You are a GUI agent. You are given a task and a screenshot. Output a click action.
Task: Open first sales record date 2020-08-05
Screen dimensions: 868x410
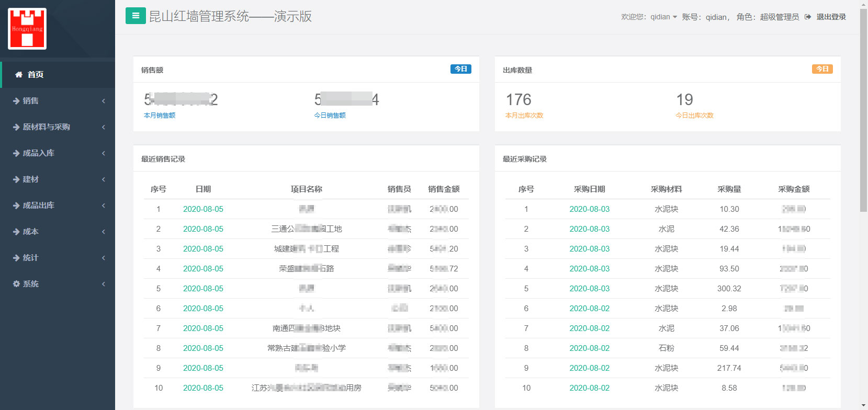203,209
